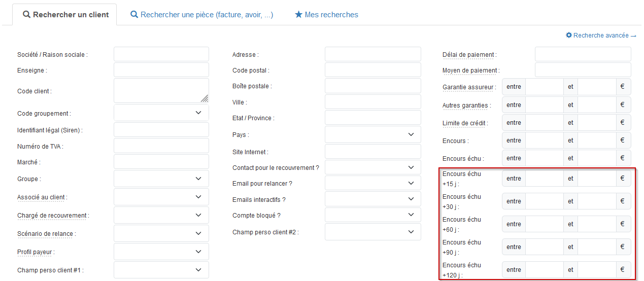
Task: Expand the Chargé de recouvrement dropdown
Action: click(161, 215)
